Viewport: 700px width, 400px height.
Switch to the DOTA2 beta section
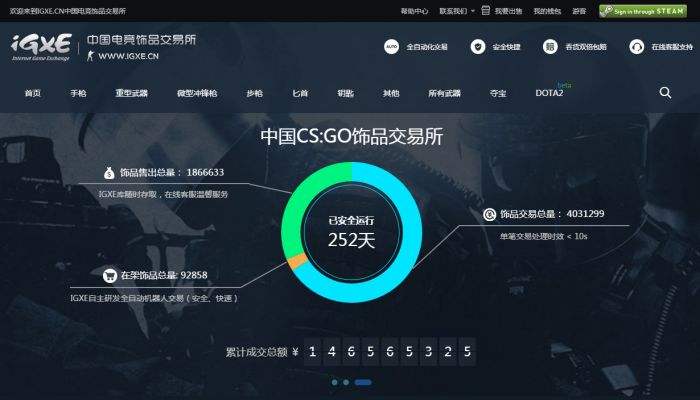pyautogui.click(x=550, y=93)
